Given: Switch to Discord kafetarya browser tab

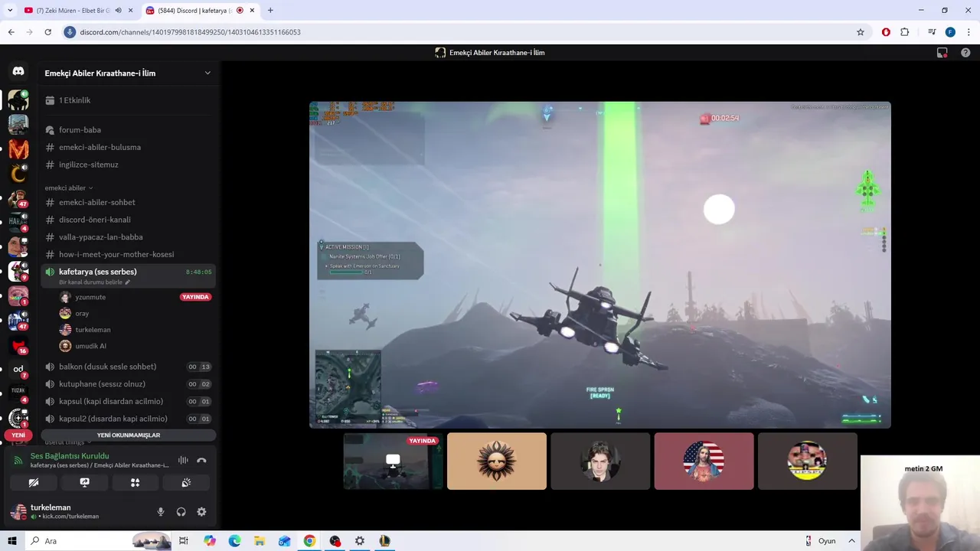Looking at the screenshot, I should click(x=199, y=11).
